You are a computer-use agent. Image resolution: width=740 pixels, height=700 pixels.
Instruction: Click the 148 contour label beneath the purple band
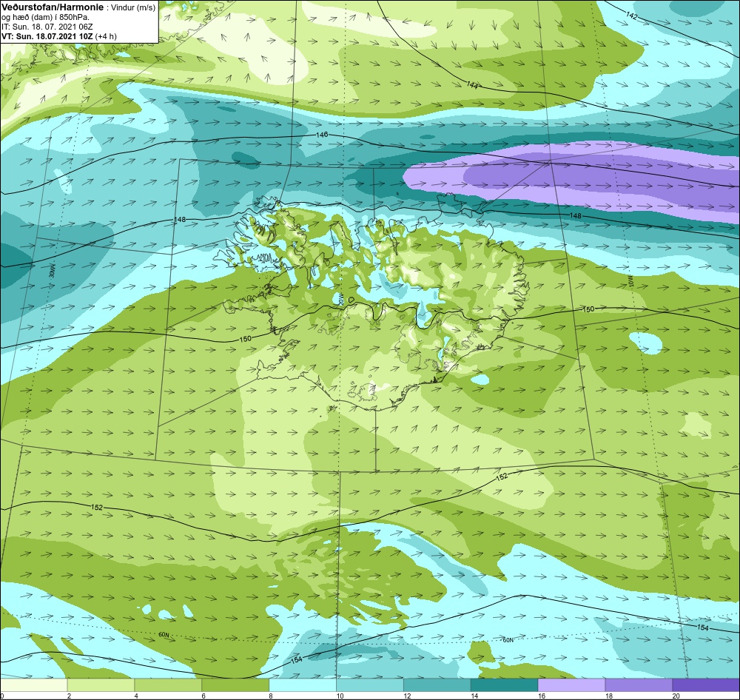[x=576, y=216]
